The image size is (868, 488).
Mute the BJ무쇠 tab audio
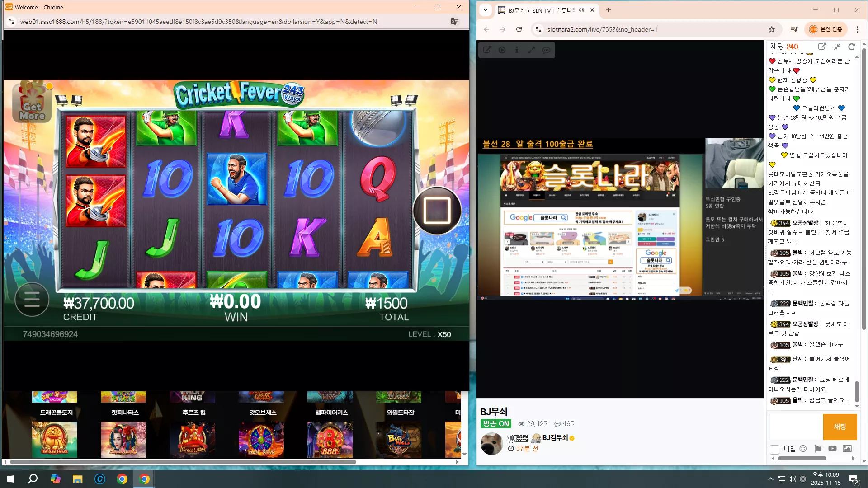[x=581, y=10]
